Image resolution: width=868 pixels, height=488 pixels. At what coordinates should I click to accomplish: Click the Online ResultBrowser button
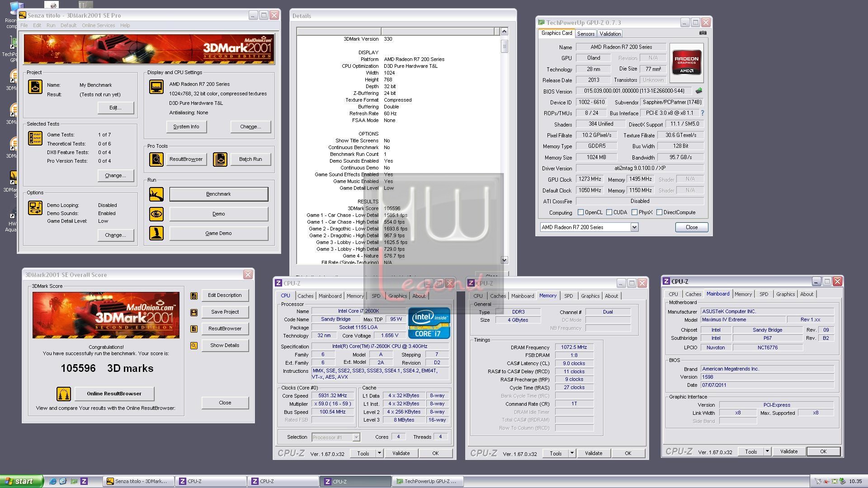click(x=114, y=394)
